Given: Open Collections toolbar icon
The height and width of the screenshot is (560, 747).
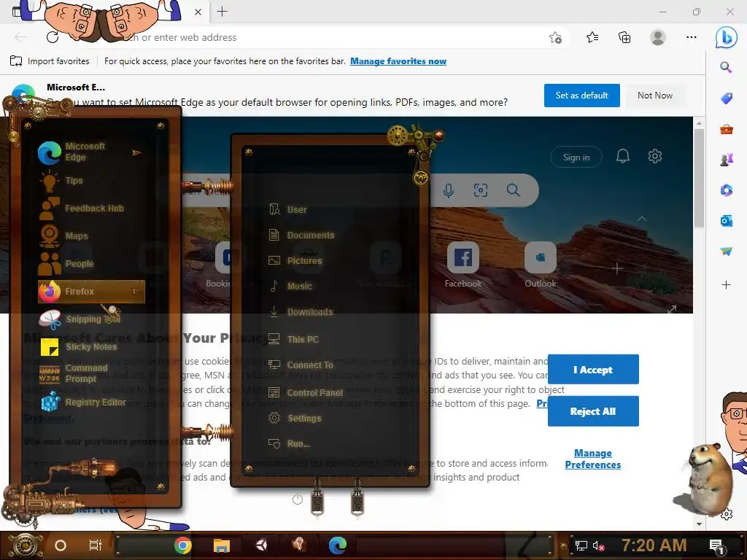Looking at the screenshot, I should click(x=624, y=37).
